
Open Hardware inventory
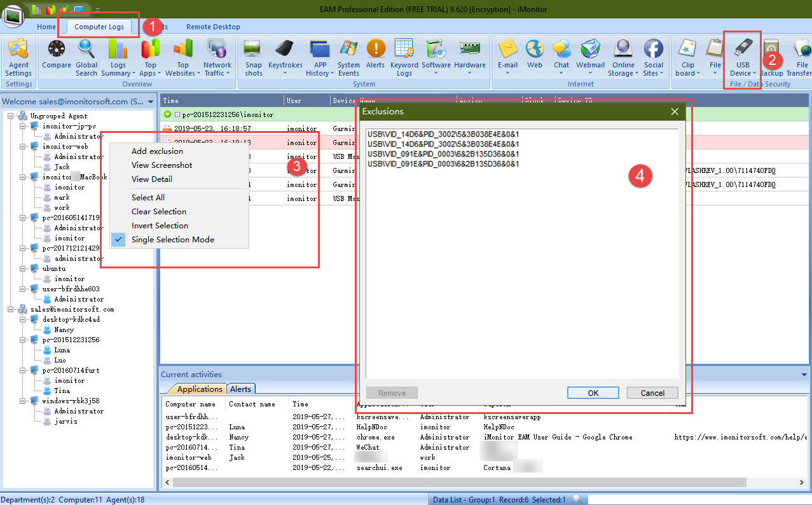coord(470,57)
